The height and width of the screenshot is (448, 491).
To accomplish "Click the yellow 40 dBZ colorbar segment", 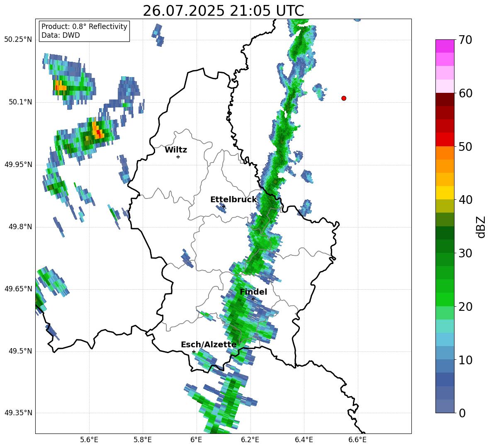I will [x=445, y=193].
